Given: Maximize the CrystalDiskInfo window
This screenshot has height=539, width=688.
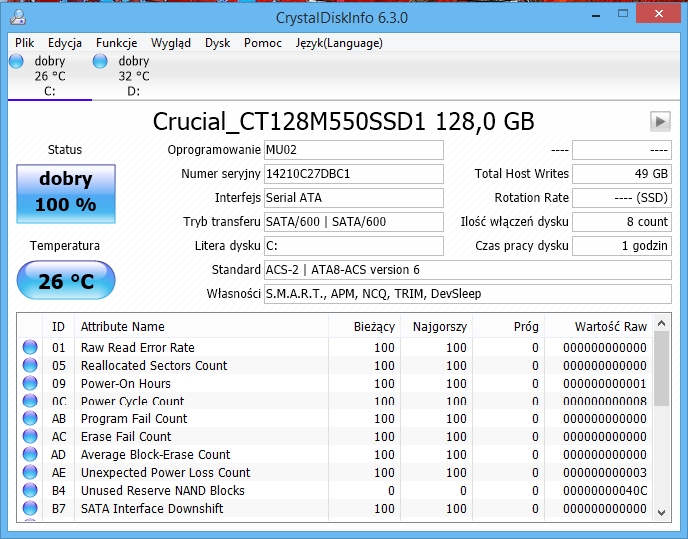Looking at the screenshot, I should click(x=623, y=14).
